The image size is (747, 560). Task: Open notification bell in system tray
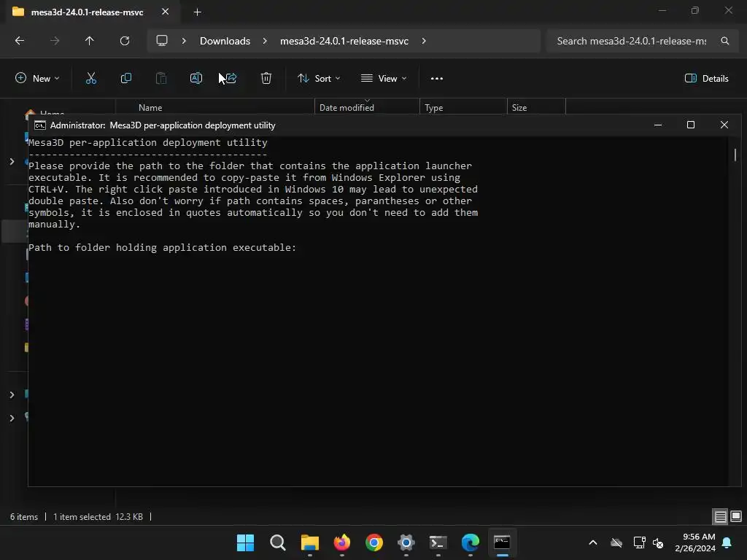(x=727, y=542)
